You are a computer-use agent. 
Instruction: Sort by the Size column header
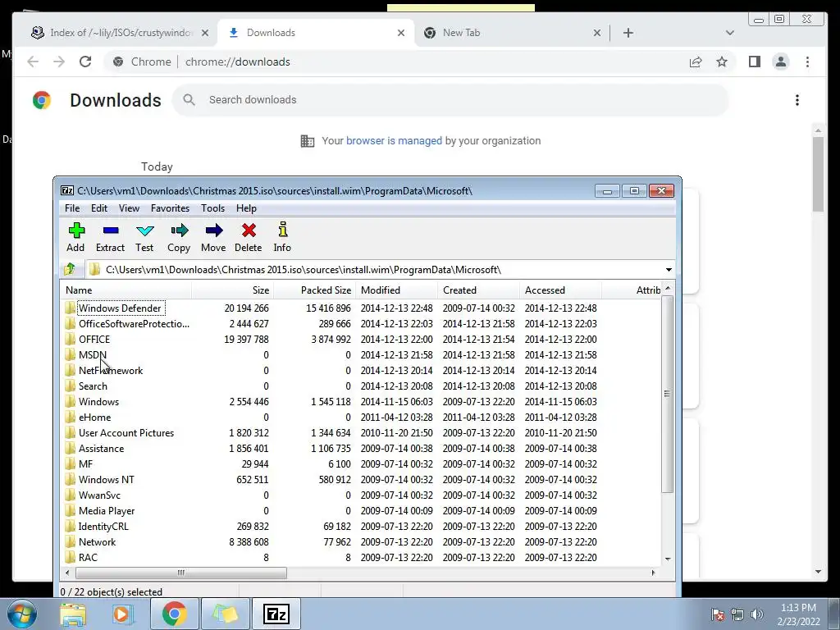point(233,290)
